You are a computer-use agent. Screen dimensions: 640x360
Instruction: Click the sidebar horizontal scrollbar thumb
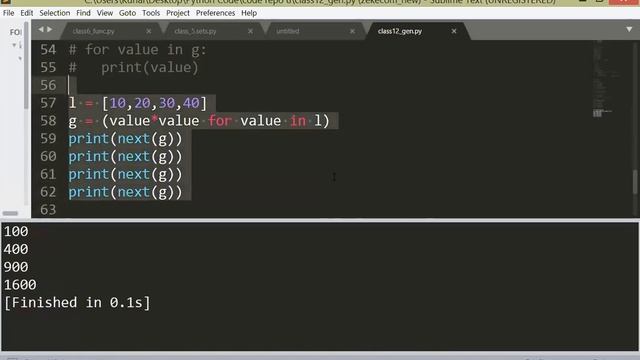click(10, 213)
